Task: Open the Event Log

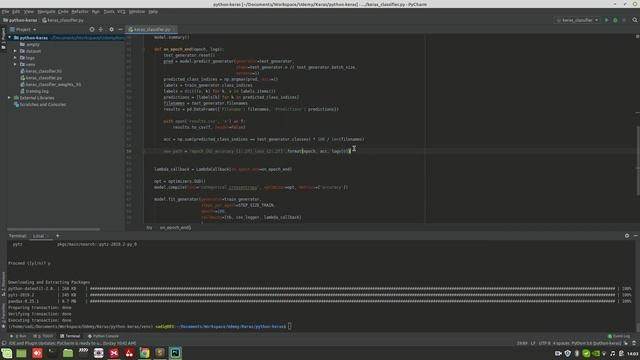Action: coord(619,336)
